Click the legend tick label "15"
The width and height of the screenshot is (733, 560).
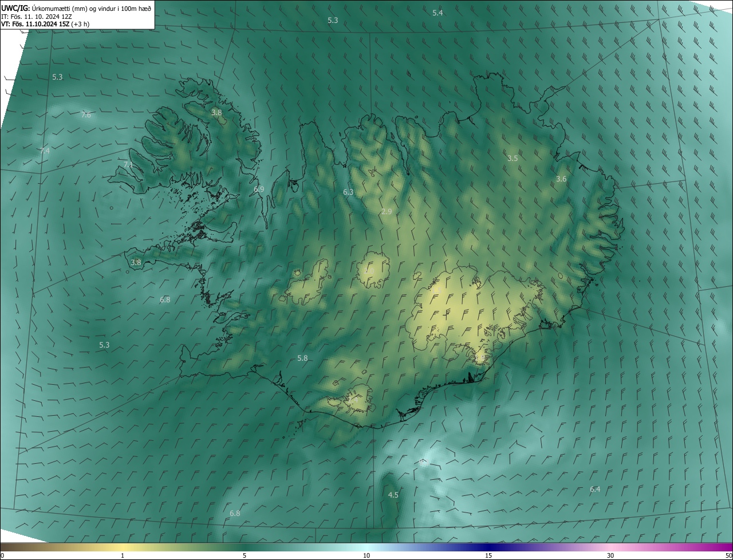[x=488, y=556]
